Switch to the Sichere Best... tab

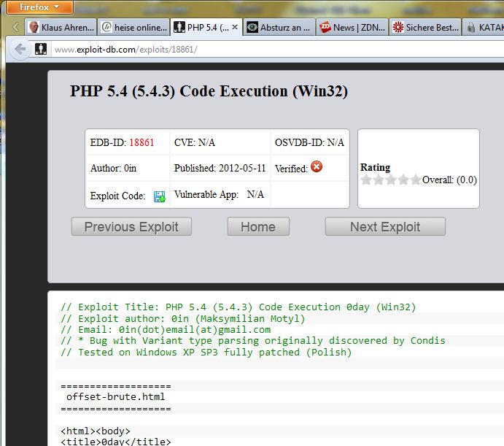point(425,27)
